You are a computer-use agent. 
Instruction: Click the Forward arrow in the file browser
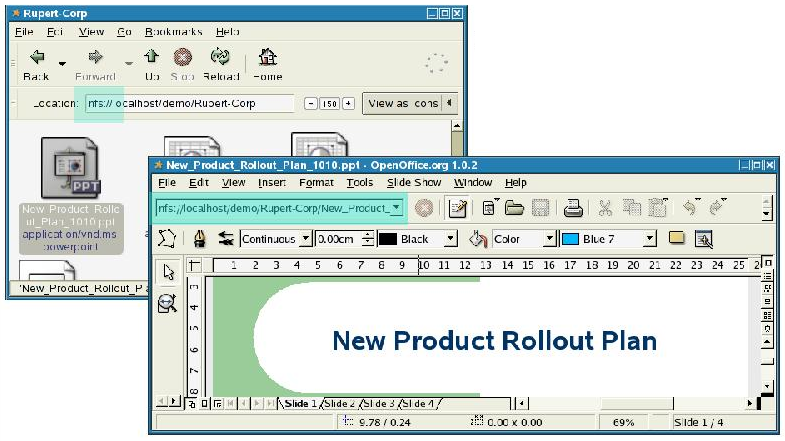point(95,57)
